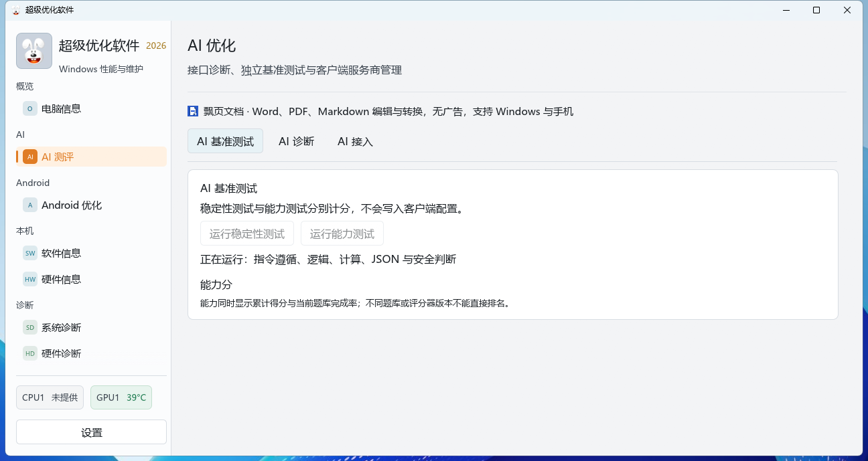Open 硬件诊断 in the sidebar
Screen dimensions: 868x461
coord(91,353)
